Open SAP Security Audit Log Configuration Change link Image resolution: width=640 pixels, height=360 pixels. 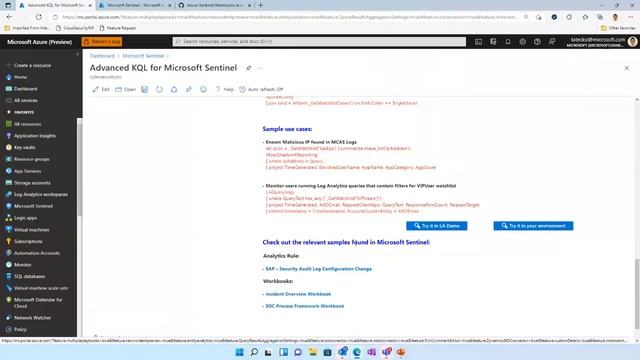click(x=318, y=269)
